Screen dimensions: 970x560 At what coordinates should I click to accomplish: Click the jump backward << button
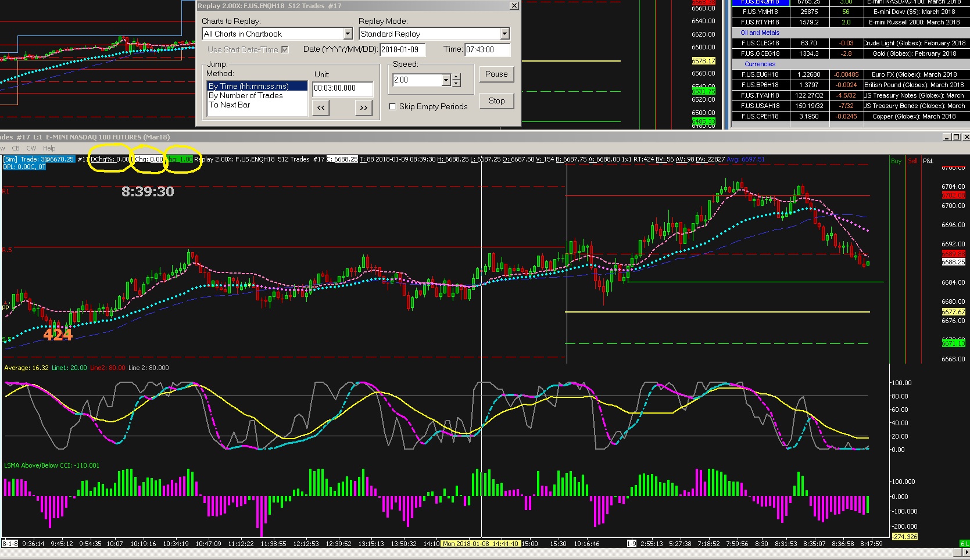click(x=321, y=107)
